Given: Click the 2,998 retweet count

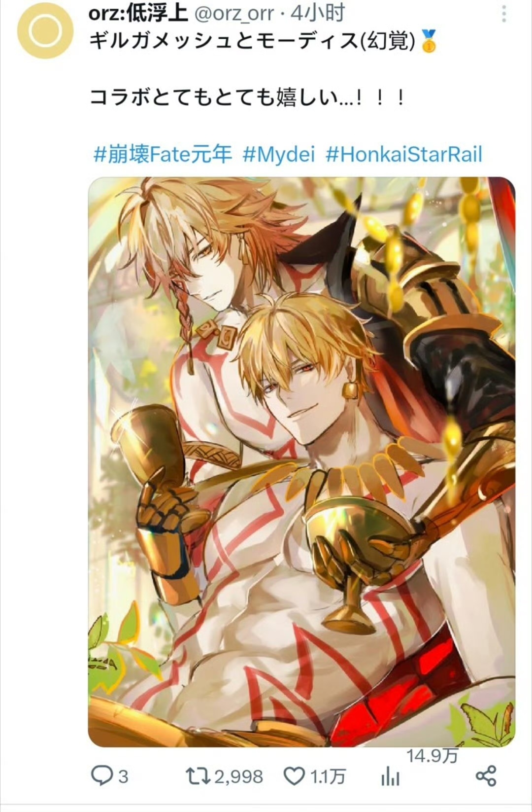Looking at the screenshot, I should tap(238, 777).
